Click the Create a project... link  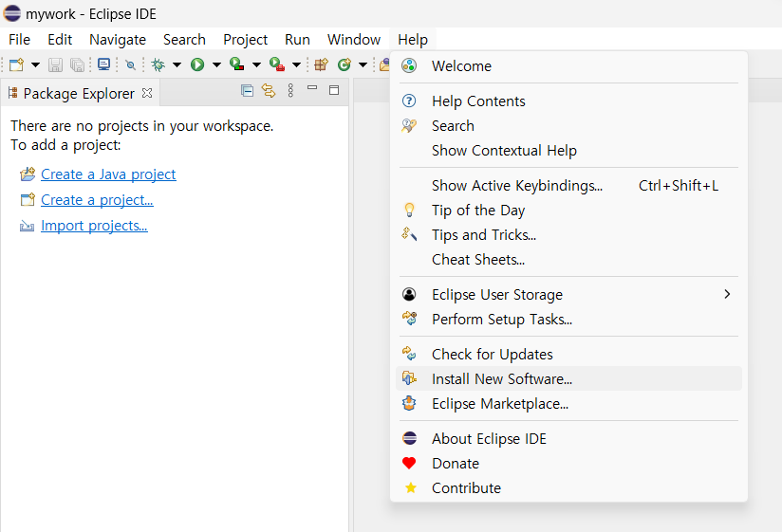coord(97,200)
